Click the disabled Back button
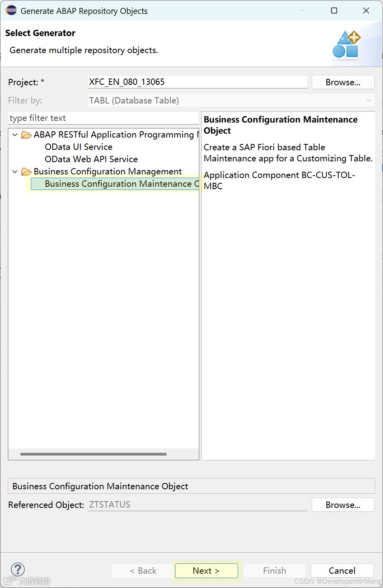Image resolution: width=383 pixels, height=588 pixels. point(143,571)
